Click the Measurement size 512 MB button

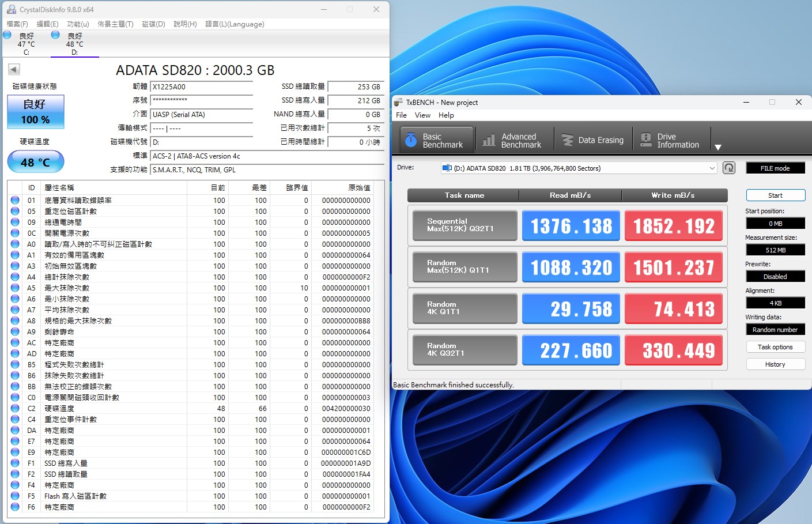[775, 250]
